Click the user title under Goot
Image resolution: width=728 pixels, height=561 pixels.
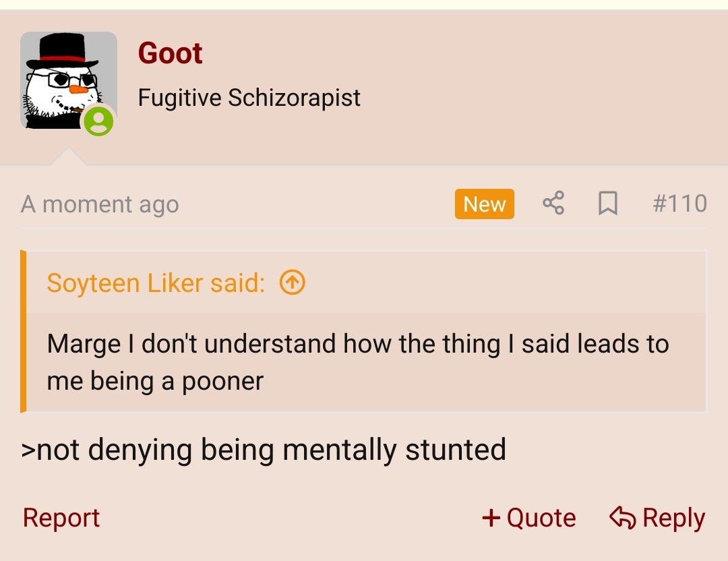tap(249, 98)
